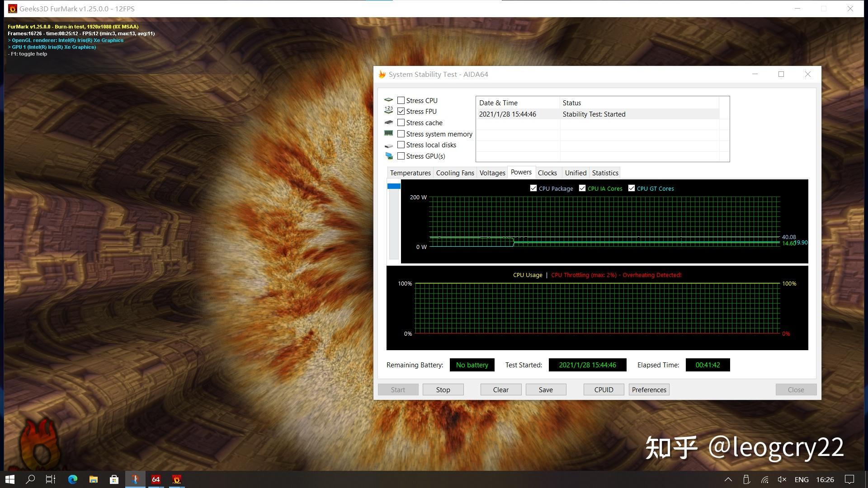Open Task View on the taskbar
868x488 pixels.
51,479
